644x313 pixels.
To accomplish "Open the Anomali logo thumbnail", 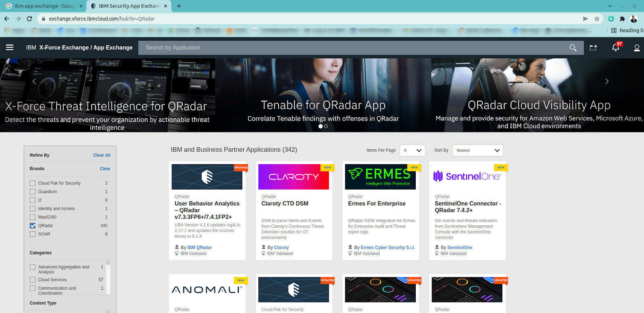I will point(207,290).
